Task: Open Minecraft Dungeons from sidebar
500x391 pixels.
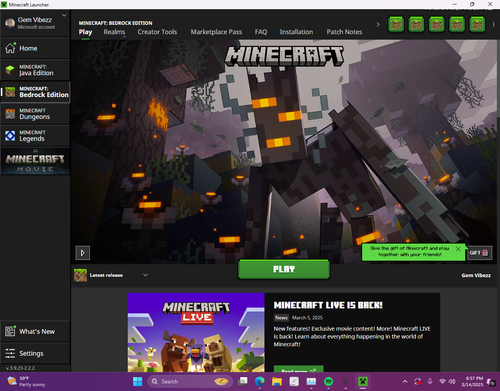Action: tap(35, 114)
